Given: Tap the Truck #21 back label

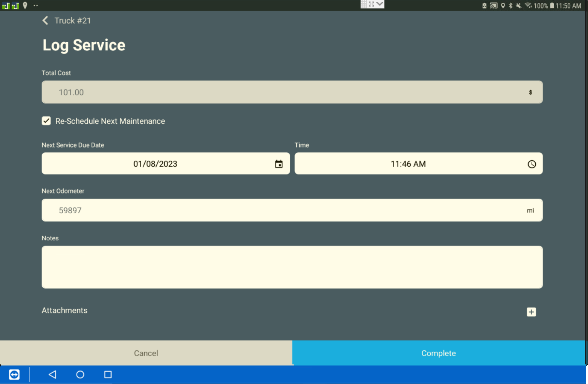Looking at the screenshot, I should pyautogui.click(x=73, y=21).
